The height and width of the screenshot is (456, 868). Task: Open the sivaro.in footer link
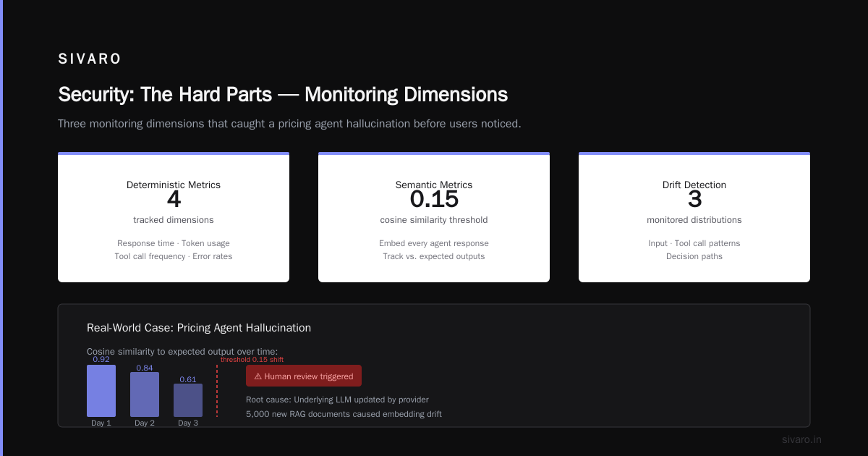coord(801,439)
